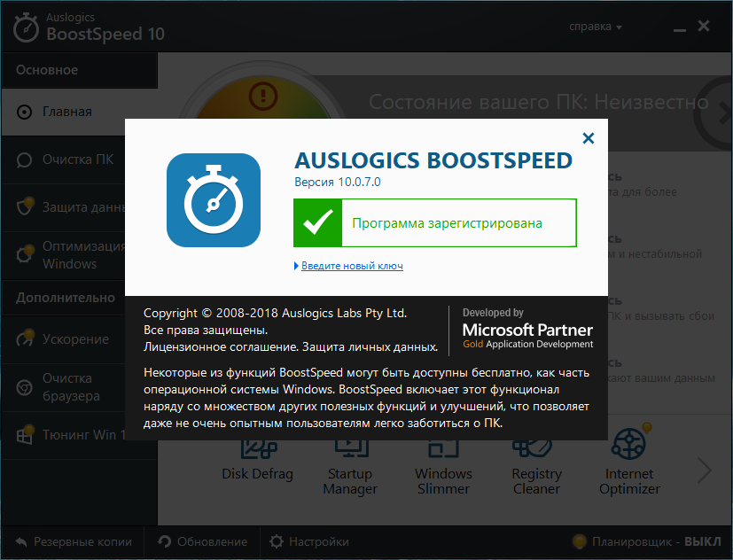The height and width of the screenshot is (560, 733).
Task: Select the 'Главная' sidebar tab
Action: 64,113
